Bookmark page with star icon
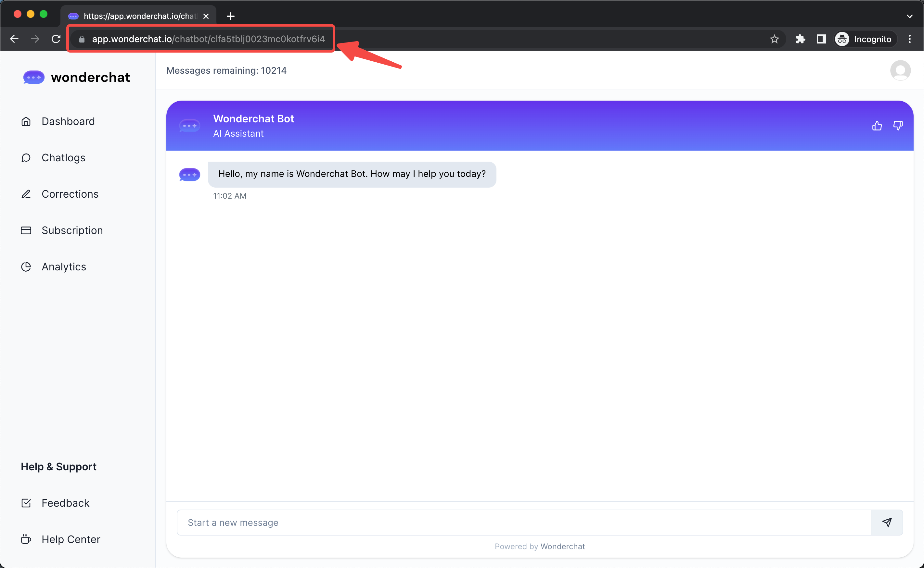 pos(774,39)
